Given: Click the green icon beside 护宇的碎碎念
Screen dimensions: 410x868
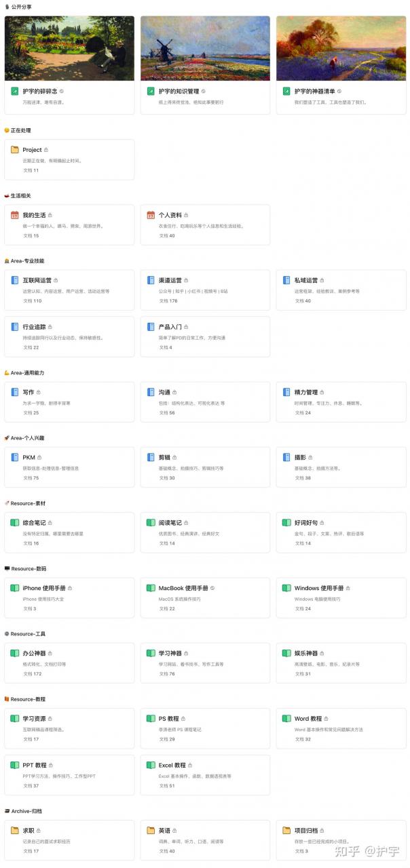Looking at the screenshot, I should click(15, 91).
